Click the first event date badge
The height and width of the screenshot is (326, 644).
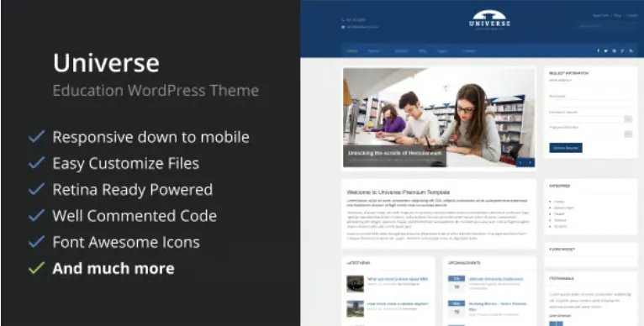[457, 283]
